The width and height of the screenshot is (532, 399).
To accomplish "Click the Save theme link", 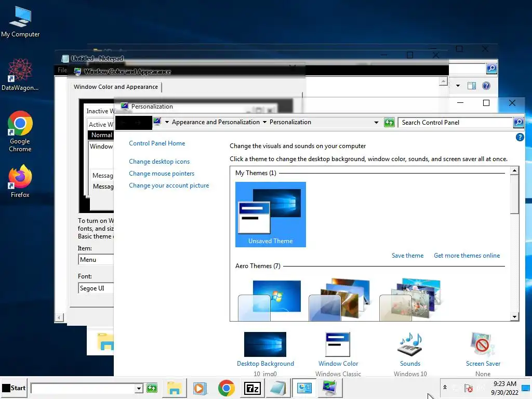I will click(407, 256).
